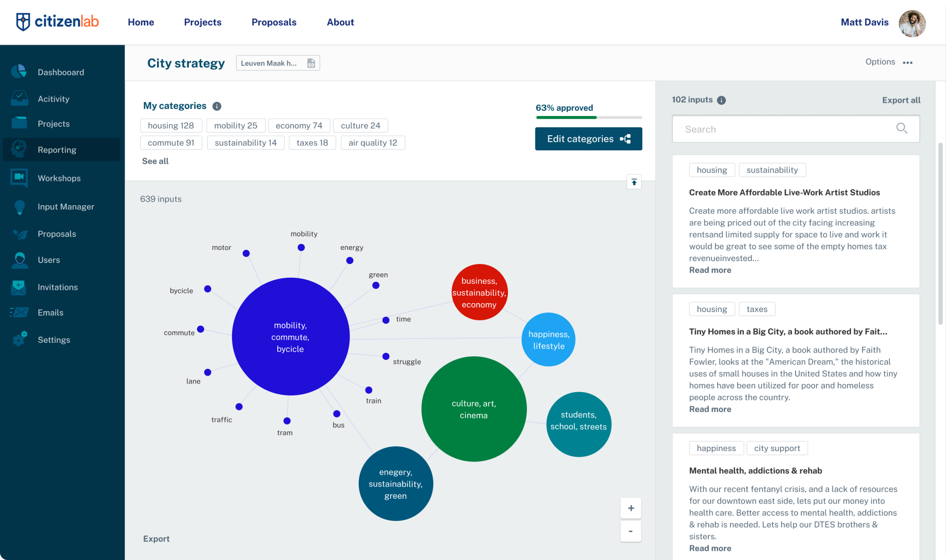946x560 pixels.
Task: Open the Emails section icon
Action: pyautogui.click(x=19, y=313)
